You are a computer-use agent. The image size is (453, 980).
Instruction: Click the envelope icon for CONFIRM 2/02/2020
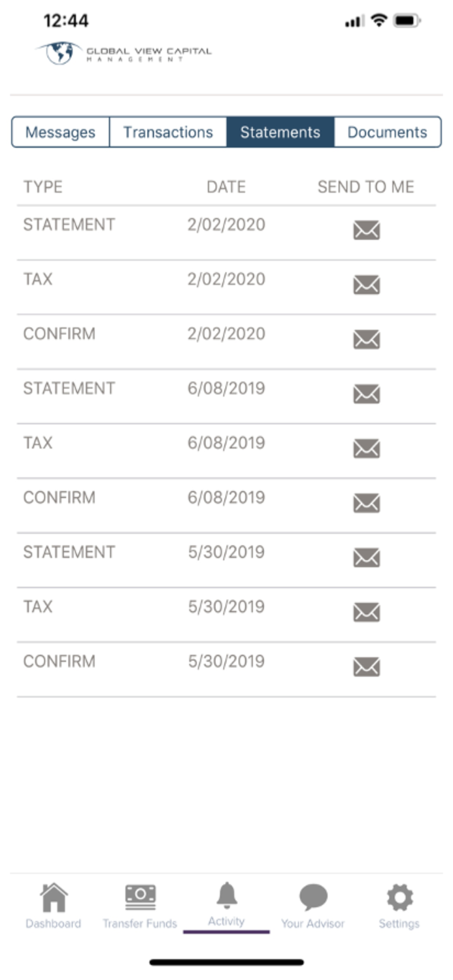pyautogui.click(x=367, y=339)
